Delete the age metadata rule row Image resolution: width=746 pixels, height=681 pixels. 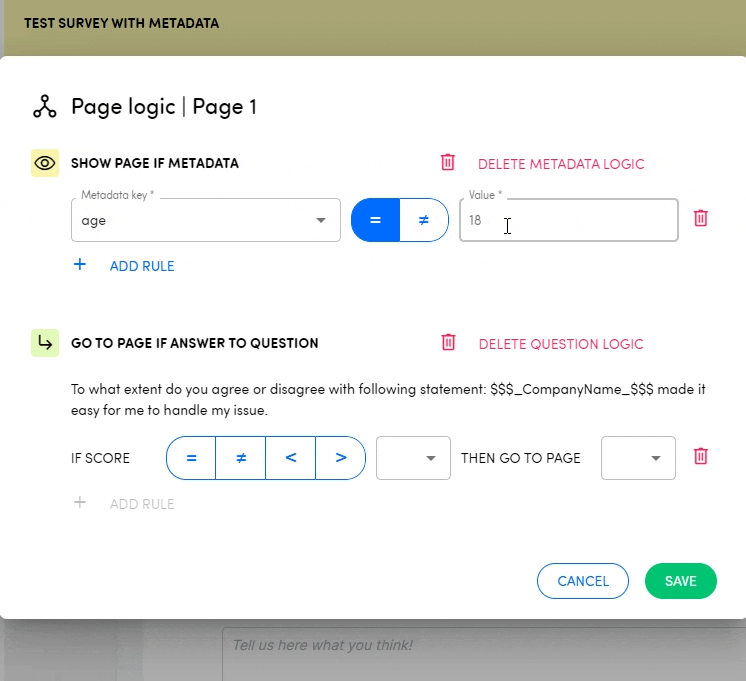click(x=701, y=218)
